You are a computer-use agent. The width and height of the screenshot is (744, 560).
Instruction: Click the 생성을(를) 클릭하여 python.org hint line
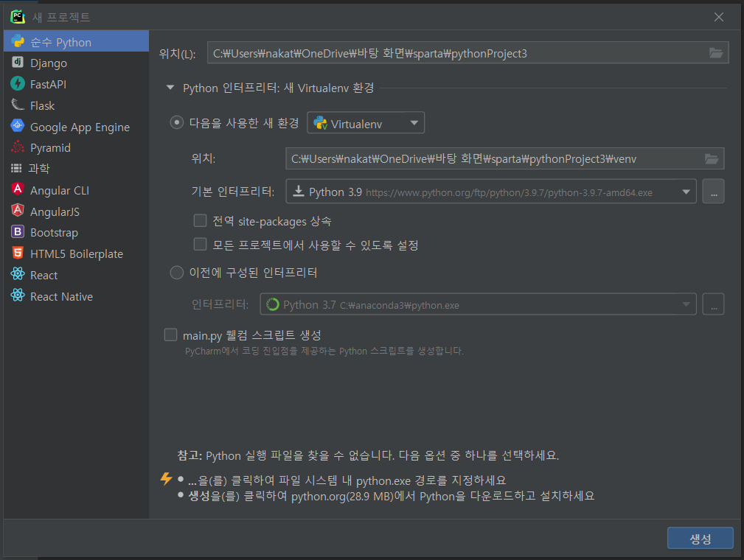point(391,495)
